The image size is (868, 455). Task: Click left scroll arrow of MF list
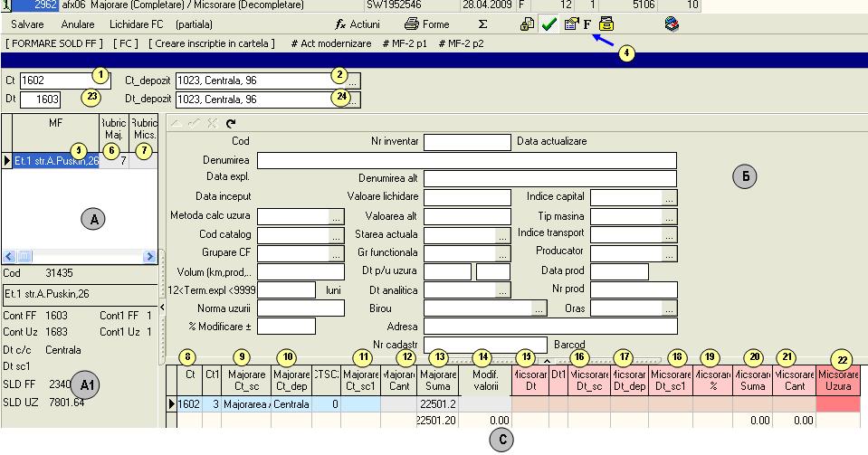coord(9,256)
